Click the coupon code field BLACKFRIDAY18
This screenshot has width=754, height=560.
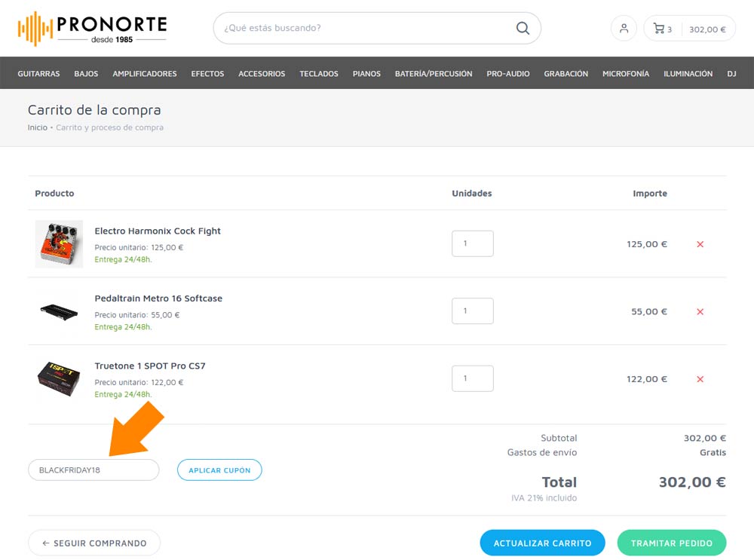[93, 470]
